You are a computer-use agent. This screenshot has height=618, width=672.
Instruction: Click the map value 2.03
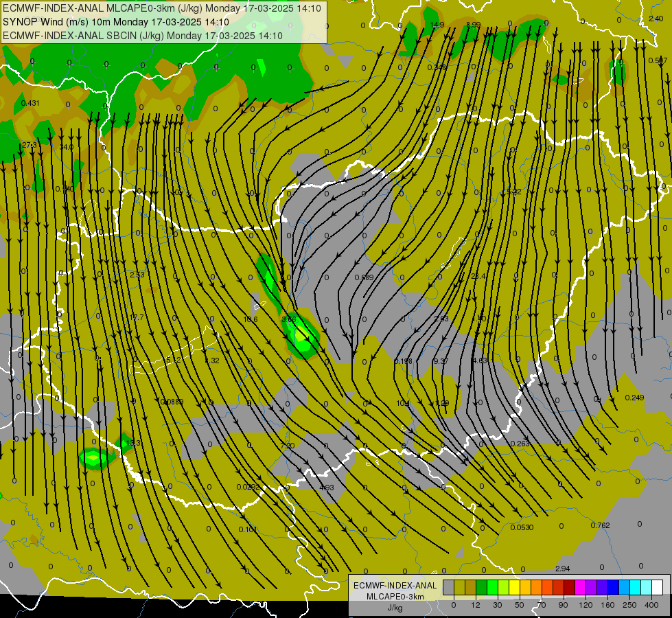click(441, 319)
